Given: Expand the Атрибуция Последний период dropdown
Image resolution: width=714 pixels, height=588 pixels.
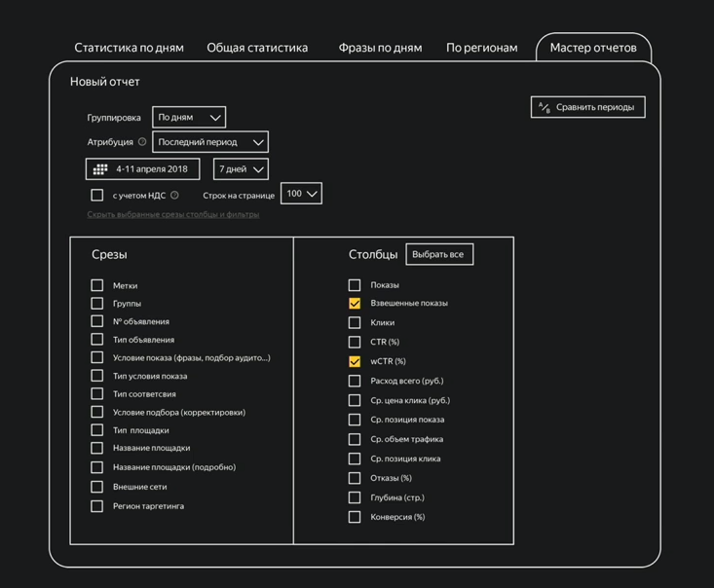Looking at the screenshot, I should (209, 142).
